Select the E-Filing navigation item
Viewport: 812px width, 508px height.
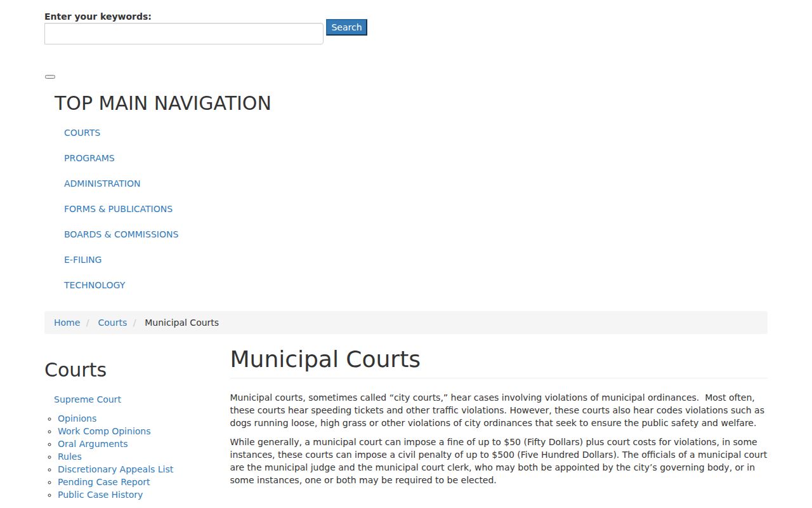pos(82,260)
